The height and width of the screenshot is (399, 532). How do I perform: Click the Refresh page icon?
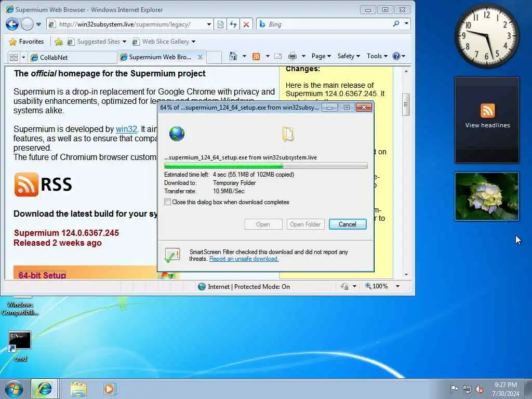pos(233,24)
